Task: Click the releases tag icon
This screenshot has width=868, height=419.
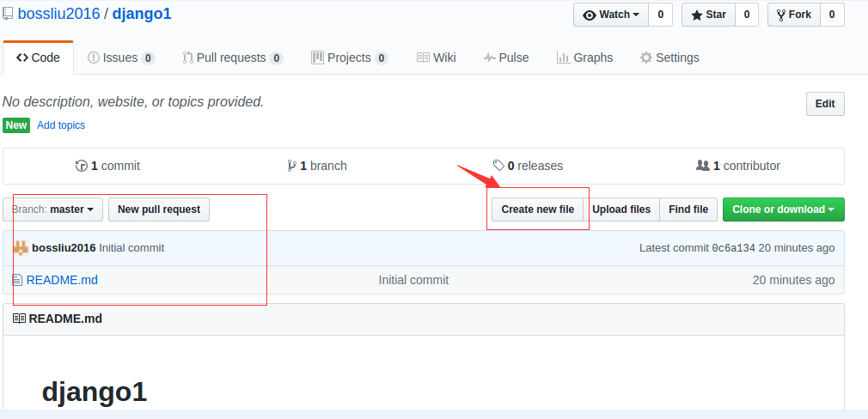Action: coord(498,166)
